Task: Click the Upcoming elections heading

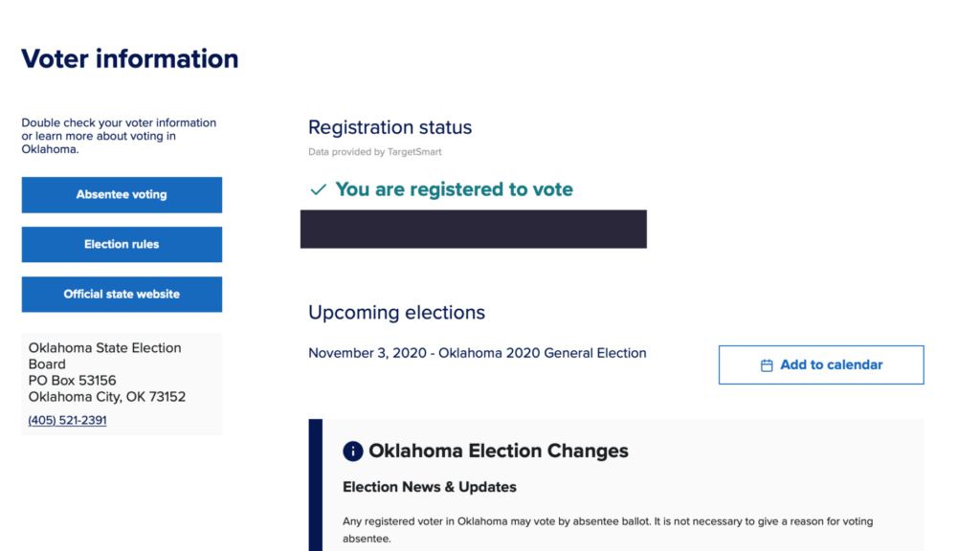Action: [396, 313]
